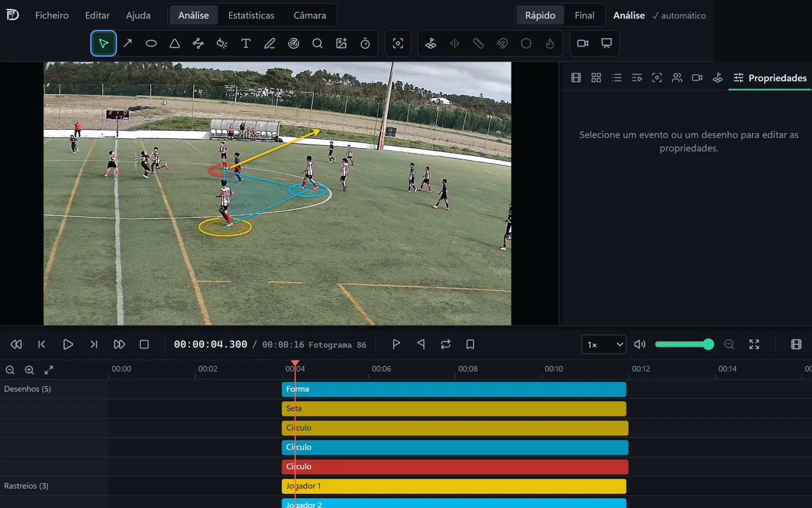Select the spotlight target tool

point(293,43)
